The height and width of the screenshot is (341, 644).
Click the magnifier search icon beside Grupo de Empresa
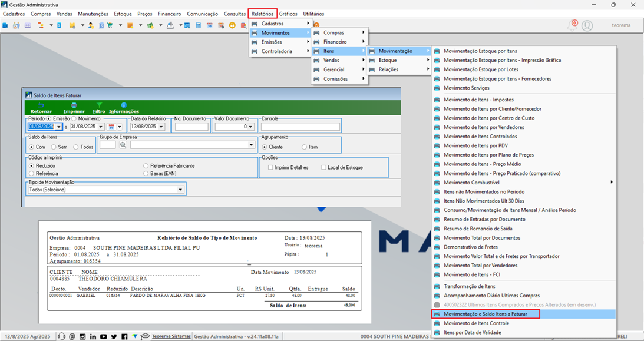pyautogui.click(x=123, y=145)
